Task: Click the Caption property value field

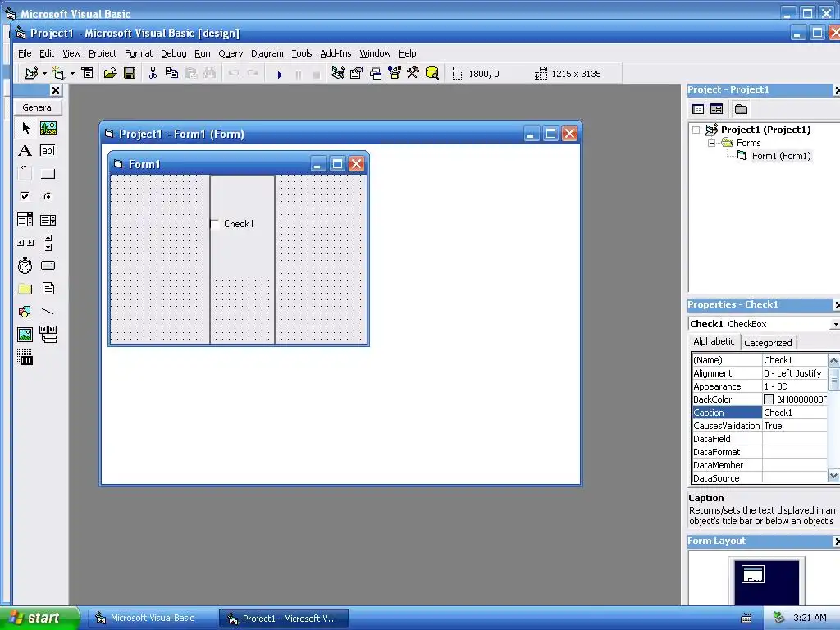Action: click(x=794, y=413)
